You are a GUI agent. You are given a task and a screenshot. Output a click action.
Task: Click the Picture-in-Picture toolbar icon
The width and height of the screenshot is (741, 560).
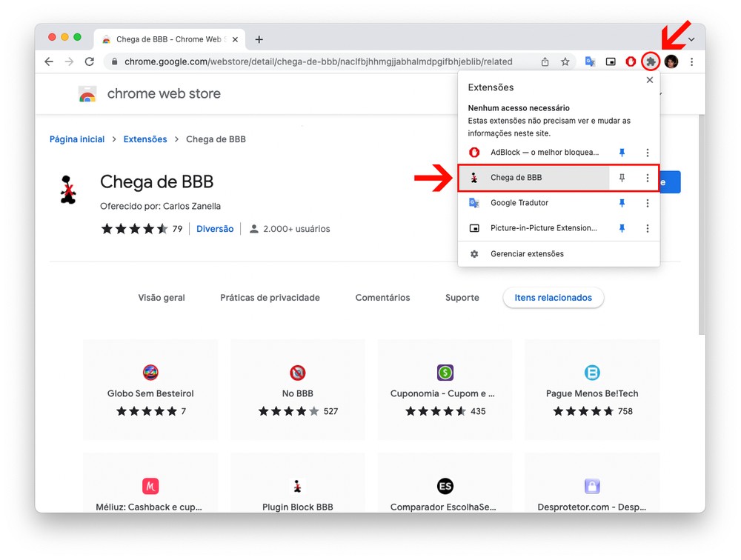tap(611, 62)
